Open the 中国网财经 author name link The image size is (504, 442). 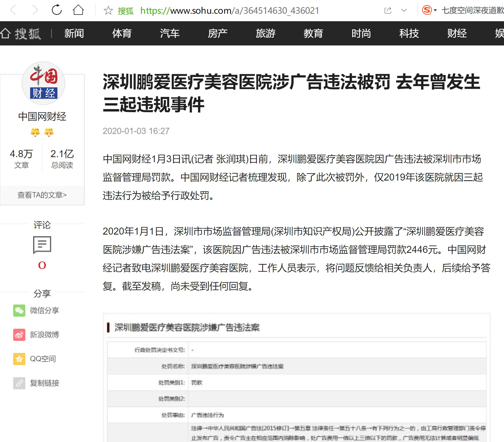point(42,116)
